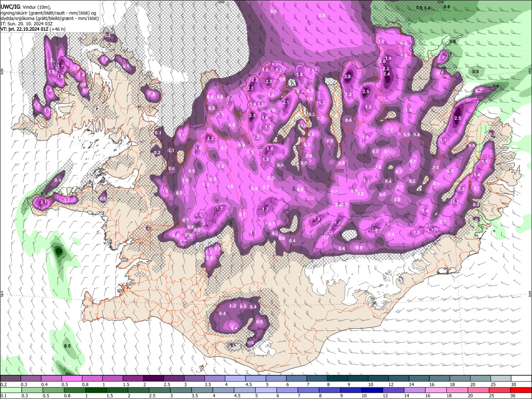Select grey-blue rain swatch between 3 and 3.5
This screenshot has width=532, height=399.
(181, 390)
